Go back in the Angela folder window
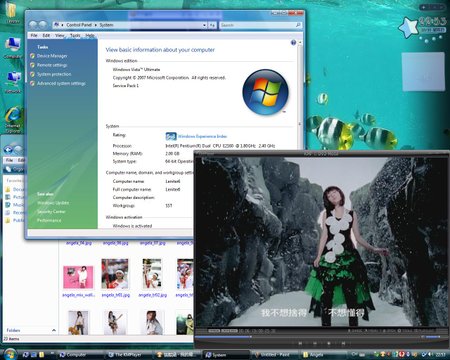The image size is (450, 360). click(8, 150)
